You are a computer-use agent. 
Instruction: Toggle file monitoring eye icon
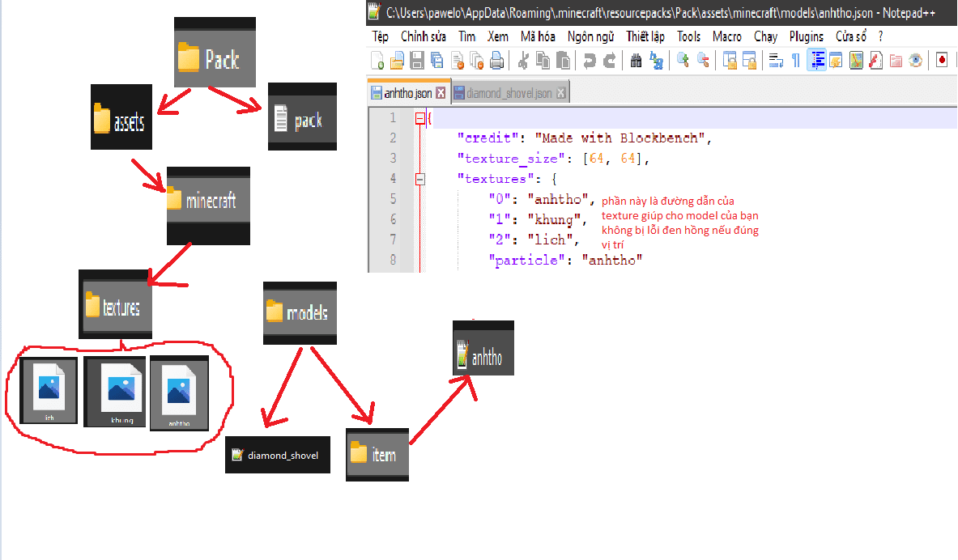pyautogui.click(x=916, y=61)
